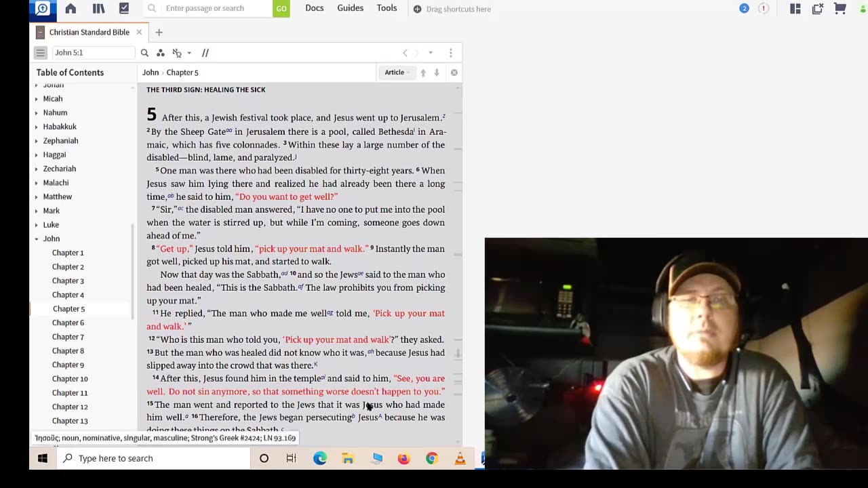Image resolution: width=868 pixels, height=488 pixels.
Task: Open the reading plan checklist icon
Action: pos(124,9)
